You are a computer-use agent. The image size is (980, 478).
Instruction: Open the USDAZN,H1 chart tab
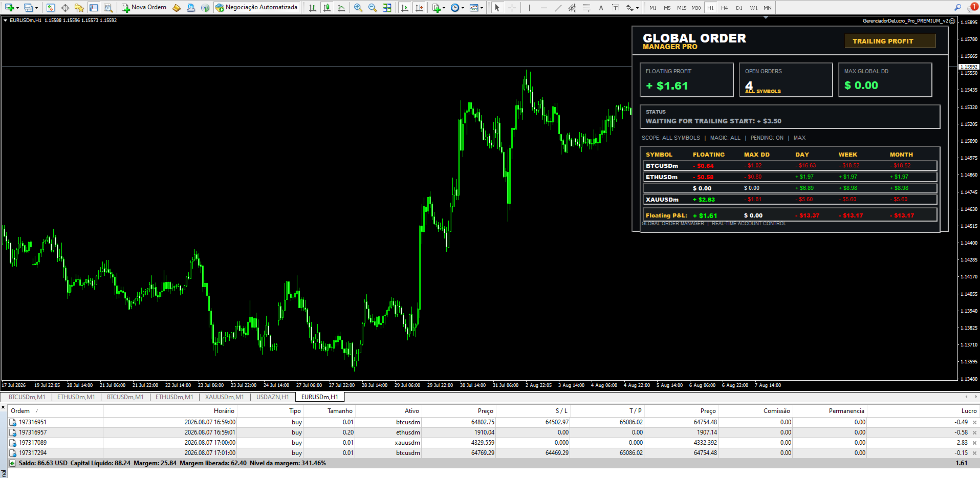(273, 397)
